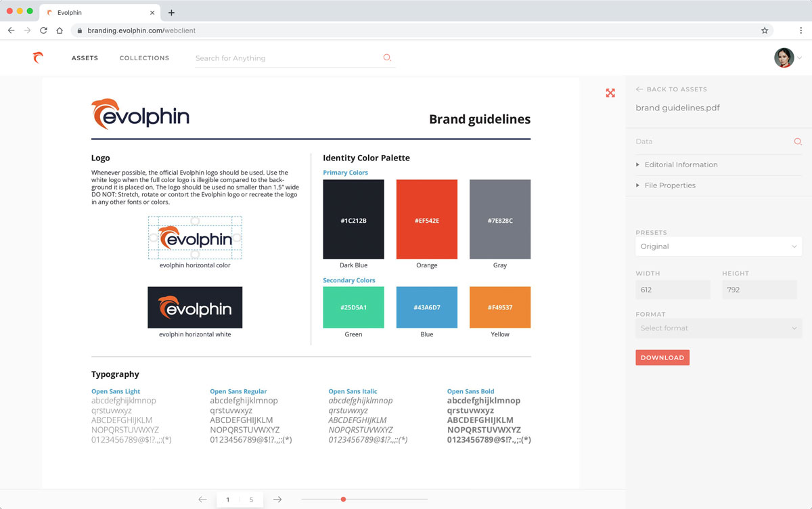The width and height of the screenshot is (812, 509).
Task: Open browser three-dot menu
Action: (x=801, y=30)
